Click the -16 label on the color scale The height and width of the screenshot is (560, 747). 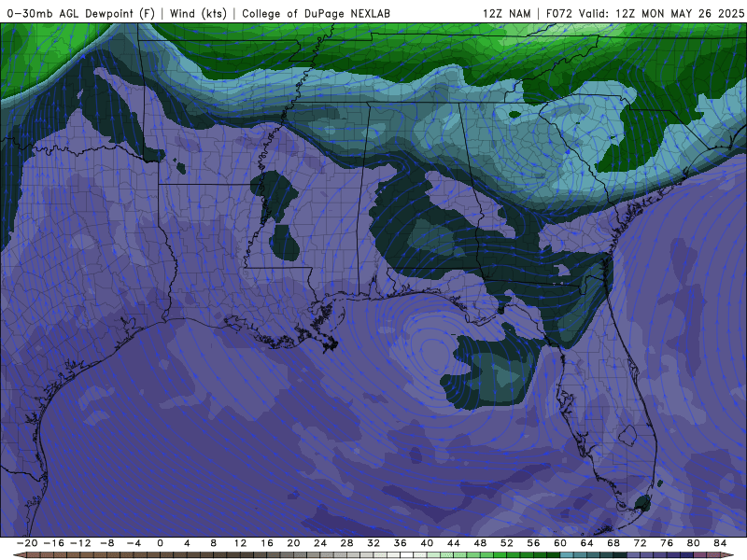tap(53, 543)
